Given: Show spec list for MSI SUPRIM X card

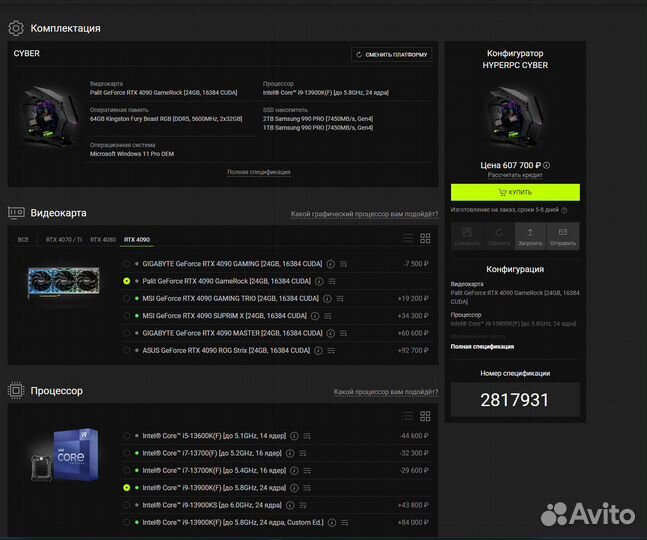Looking at the screenshot, I should click(x=328, y=316).
